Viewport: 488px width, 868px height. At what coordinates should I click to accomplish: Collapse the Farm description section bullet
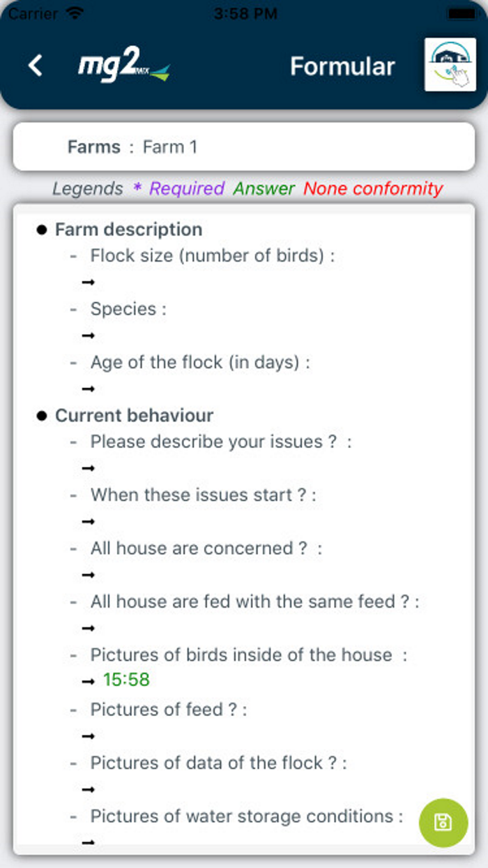tap(43, 229)
